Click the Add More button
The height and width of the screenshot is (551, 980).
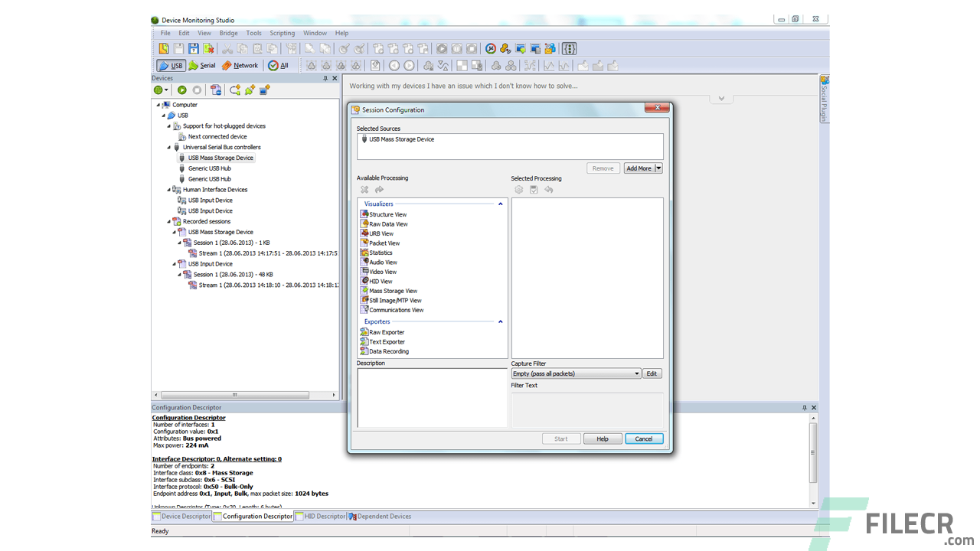click(639, 168)
